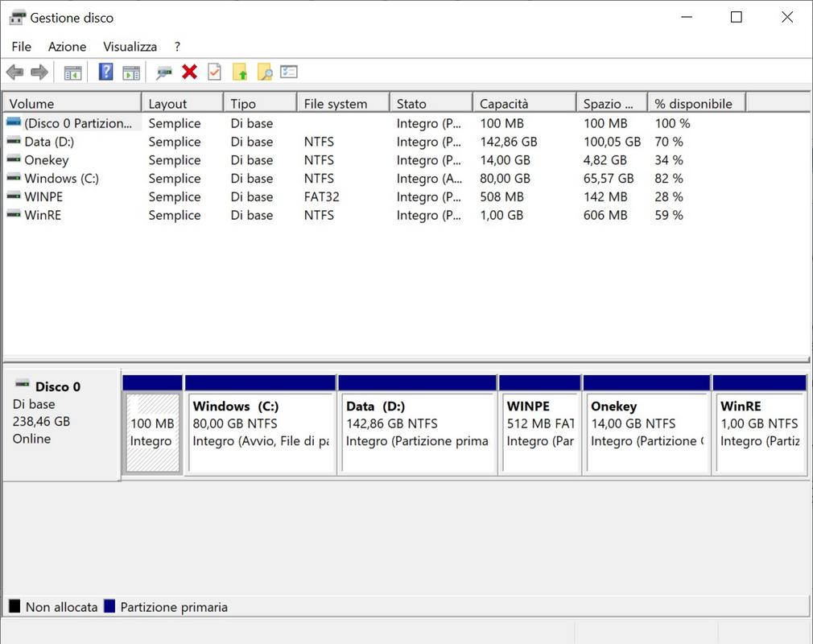Screen dimensions: 813x644
Task: Open the ? help menu
Action: tap(177, 47)
